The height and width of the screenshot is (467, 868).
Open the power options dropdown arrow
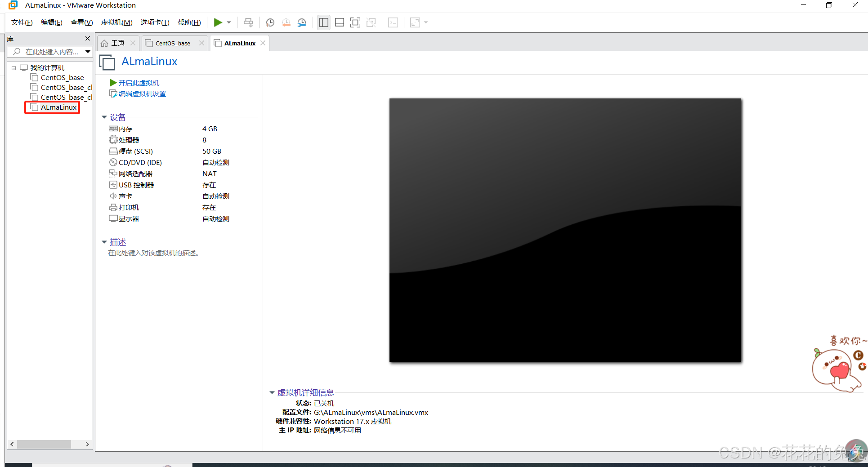(x=229, y=22)
